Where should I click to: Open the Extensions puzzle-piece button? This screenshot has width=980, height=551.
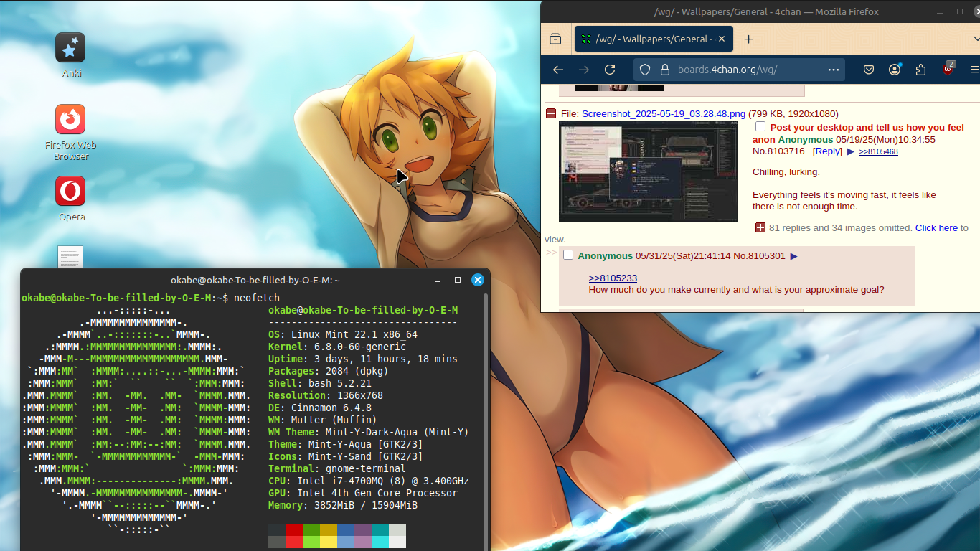point(921,70)
